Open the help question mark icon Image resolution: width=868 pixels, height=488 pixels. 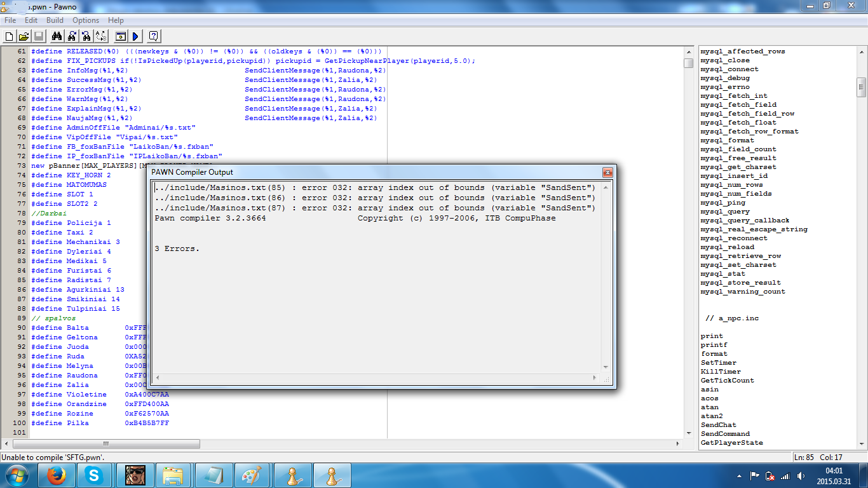click(154, 36)
